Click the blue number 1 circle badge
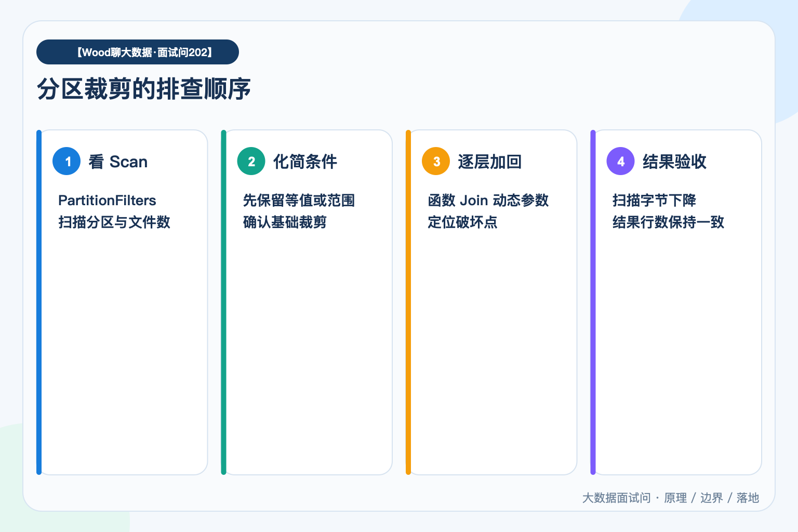Image resolution: width=798 pixels, height=532 pixels. [66, 161]
